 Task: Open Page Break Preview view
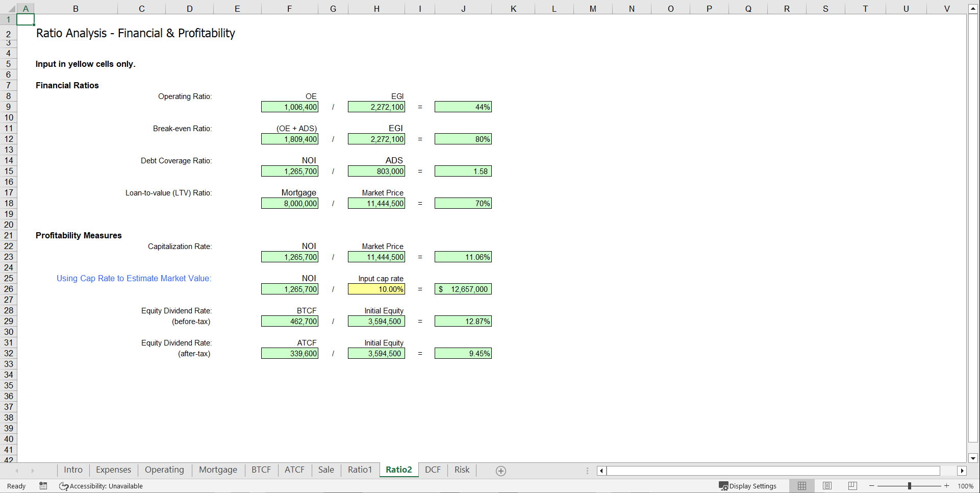click(x=852, y=485)
